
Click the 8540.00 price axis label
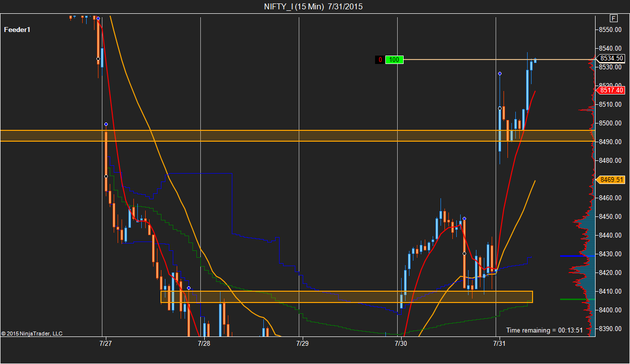coord(611,48)
